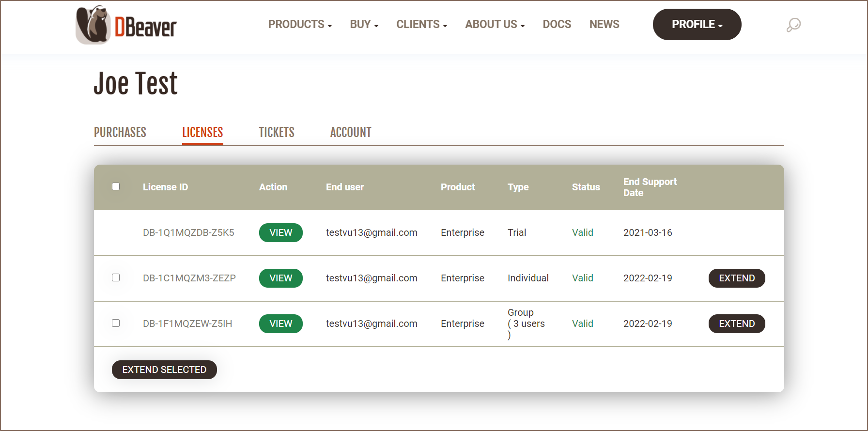Open the About Us dropdown
Image resolution: width=868 pixels, height=431 pixels.
coord(495,24)
